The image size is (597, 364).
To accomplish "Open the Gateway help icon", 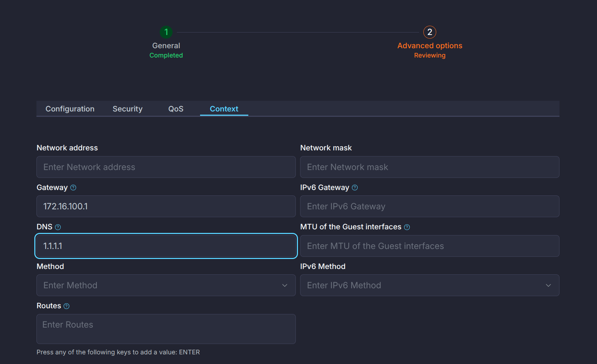I will click(73, 188).
